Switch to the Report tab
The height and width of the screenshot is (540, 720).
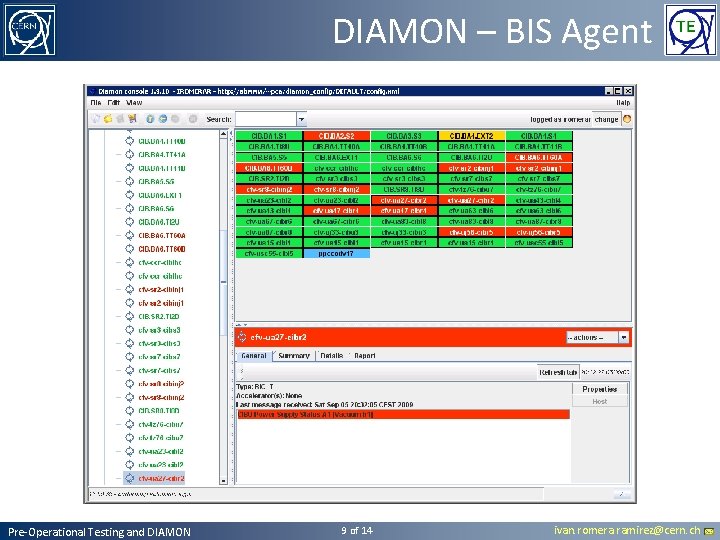[365, 355]
